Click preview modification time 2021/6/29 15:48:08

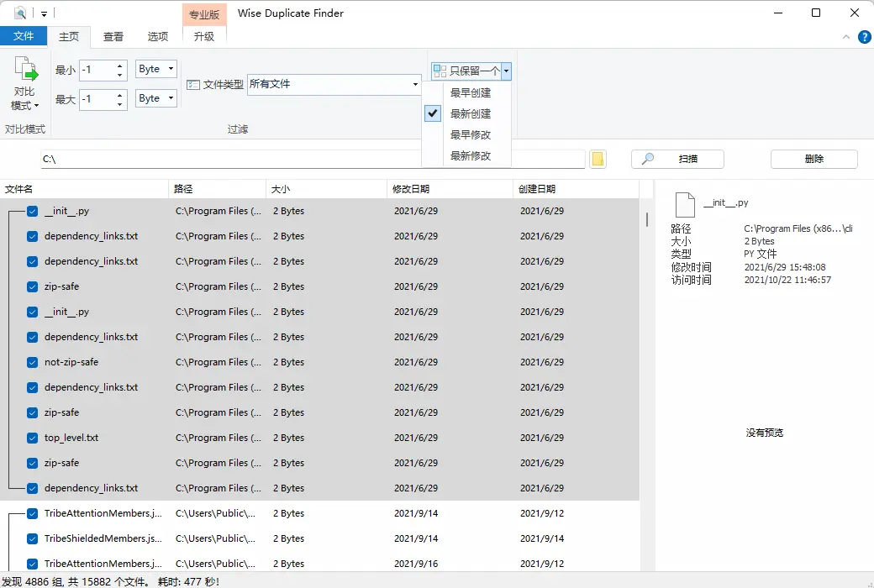pos(785,267)
